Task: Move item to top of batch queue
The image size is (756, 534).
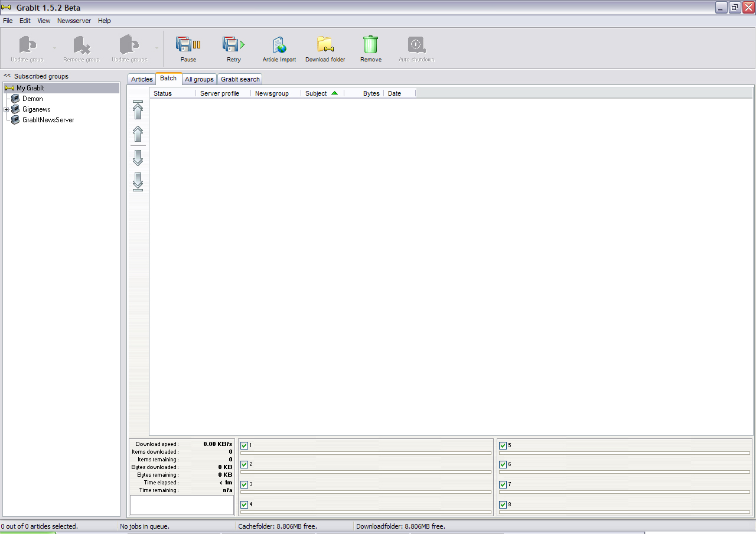Action: click(x=138, y=110)
